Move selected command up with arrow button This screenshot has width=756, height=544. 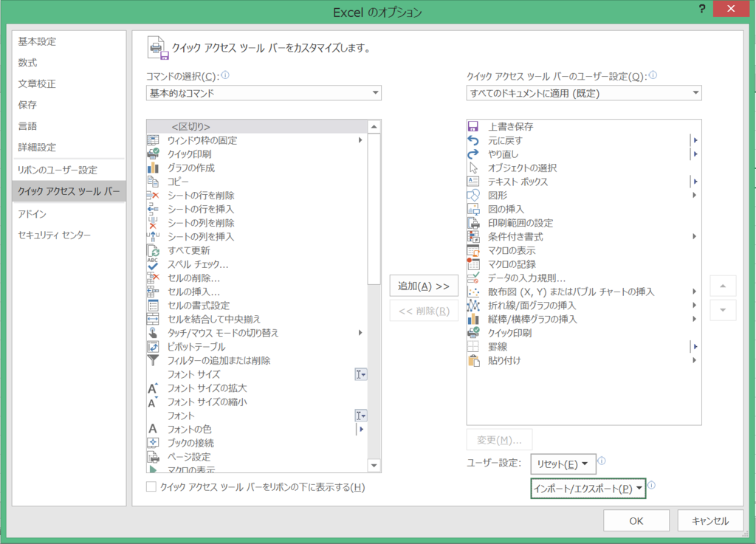pos(723,286)
